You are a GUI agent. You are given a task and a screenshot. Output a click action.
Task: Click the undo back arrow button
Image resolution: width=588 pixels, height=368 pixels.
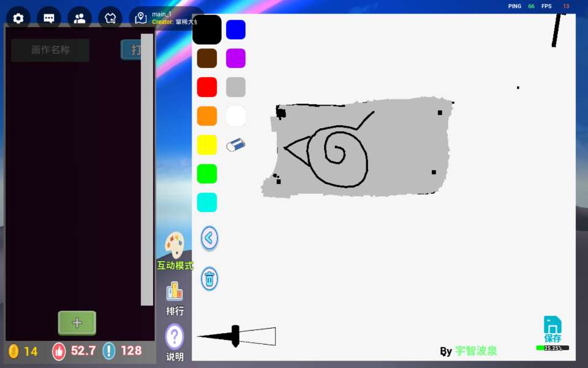[209, 238]
